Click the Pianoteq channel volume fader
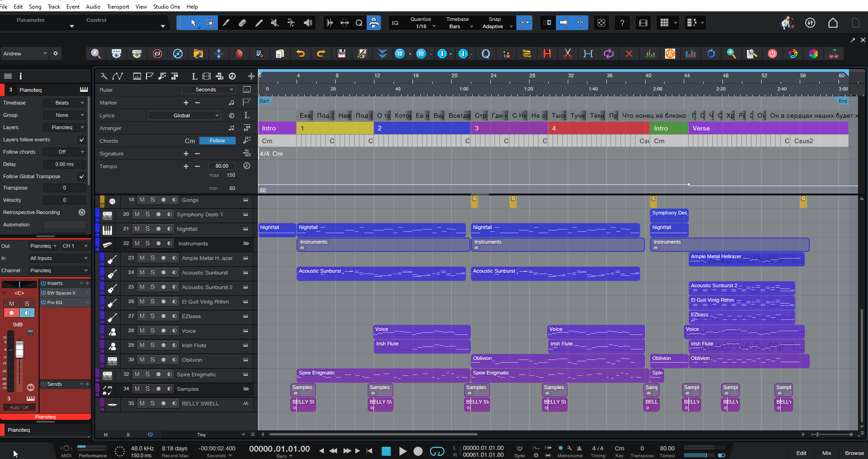The height and width of the screenshot is (459, 868). (x=20, y=349)
